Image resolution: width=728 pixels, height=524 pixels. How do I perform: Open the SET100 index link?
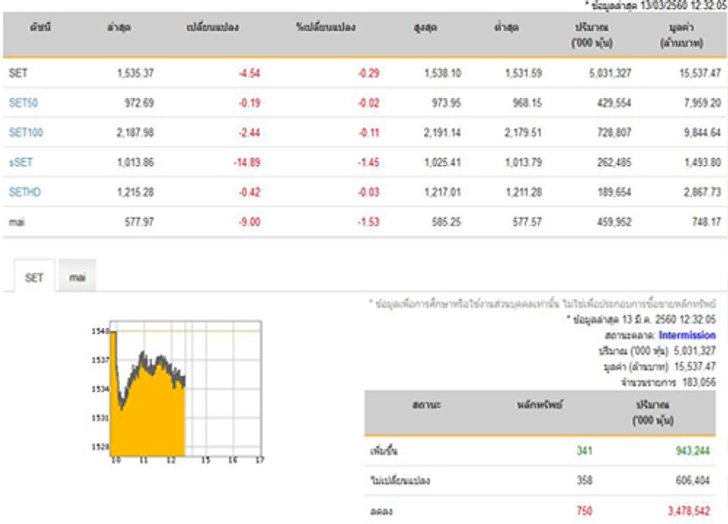pos(26,132)
